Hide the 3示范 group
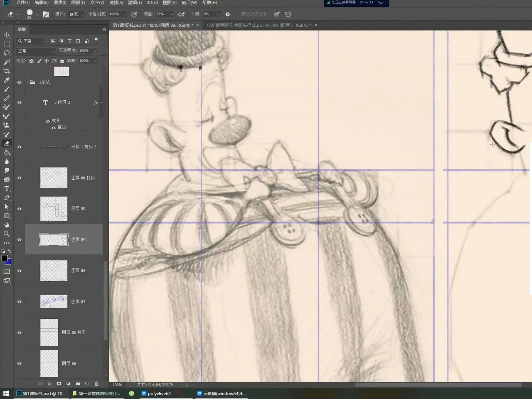This screenshot has width=532, height=399. pyautogui.click(x=19, y=82)
